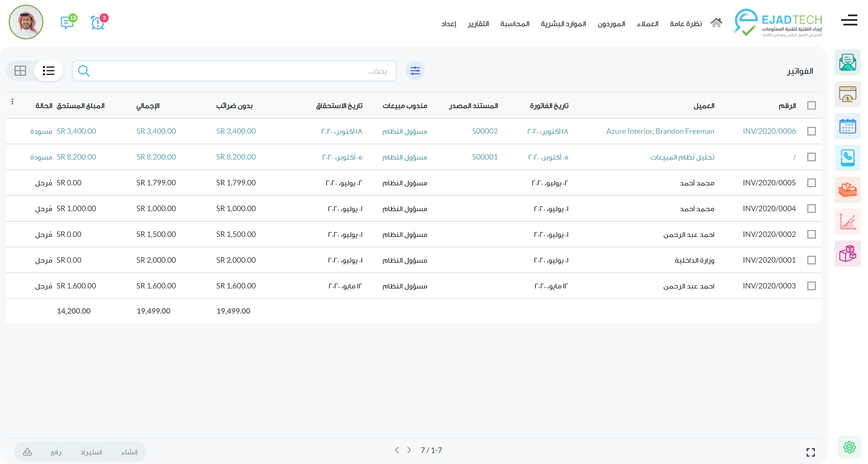Image resolution: width=868 pixels, height=464 pixels.
Task: Click the download icon at bottom
Action: [27, 452]
